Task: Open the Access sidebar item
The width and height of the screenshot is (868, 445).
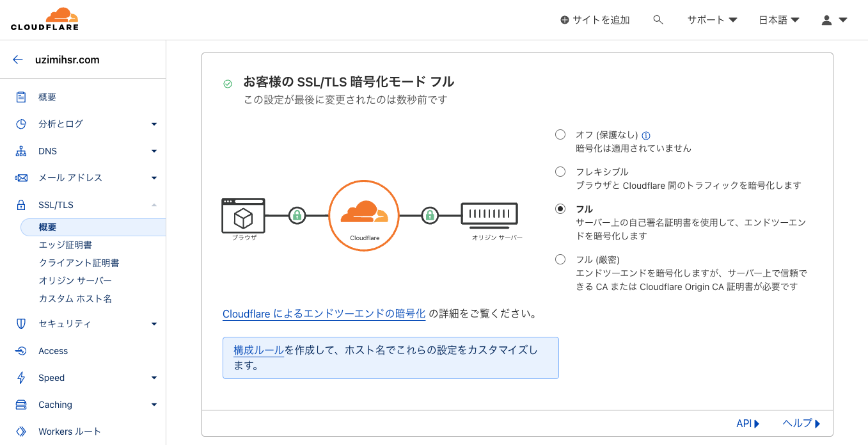Action: tap(53, 351)
